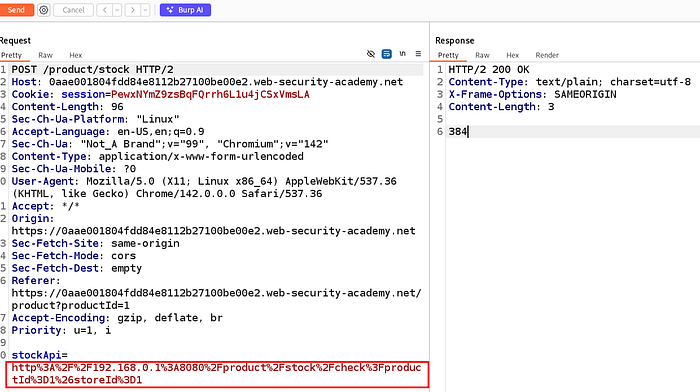This screenshot has height=392, width=700.
Task: Click the Sec-Ch-Ua "Not_A Brand" header
Action: tap(170, 144)
